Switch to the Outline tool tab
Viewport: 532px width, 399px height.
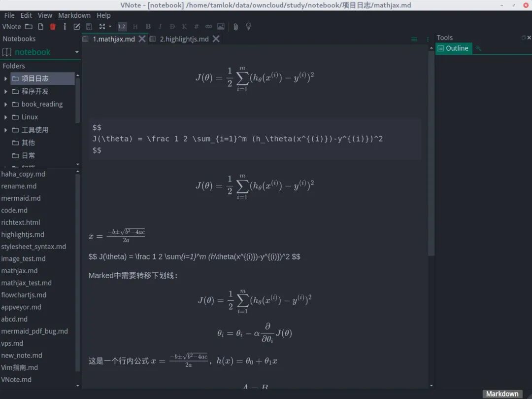453,48
